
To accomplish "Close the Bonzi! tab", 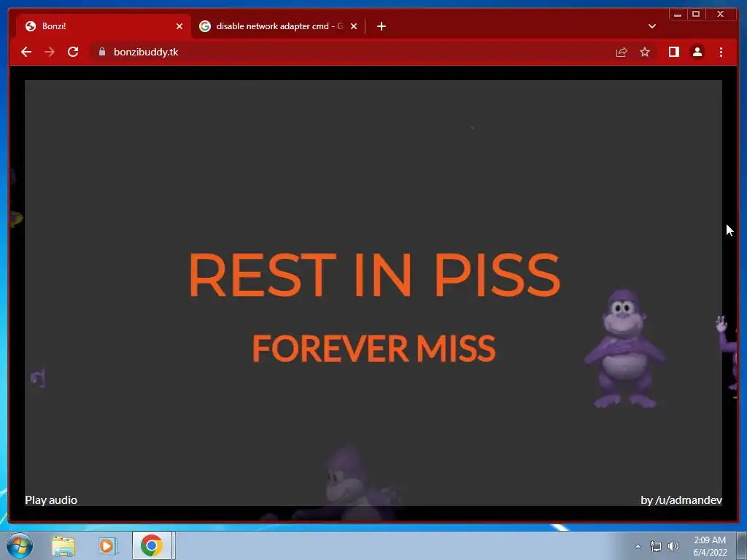I will (x=179, y=26).
